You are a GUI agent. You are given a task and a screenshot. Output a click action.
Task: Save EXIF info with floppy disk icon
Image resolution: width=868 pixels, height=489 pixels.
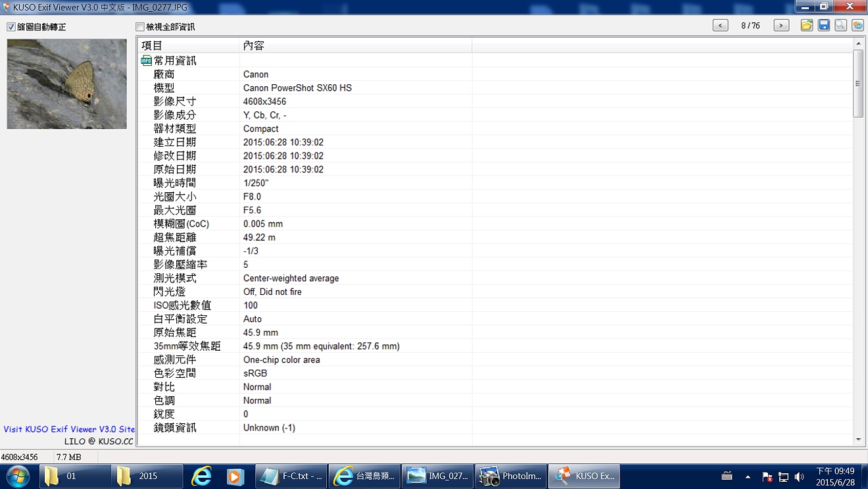(x=824, y=26)
